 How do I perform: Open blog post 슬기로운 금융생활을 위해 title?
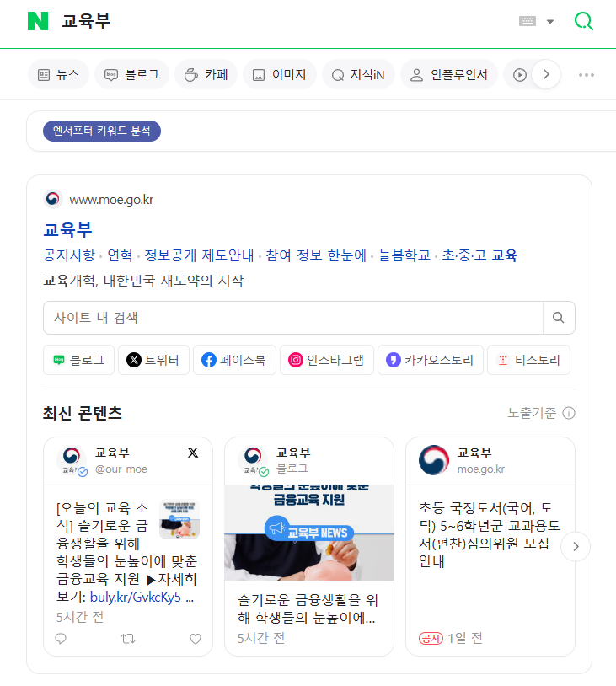tap(307, 609)
